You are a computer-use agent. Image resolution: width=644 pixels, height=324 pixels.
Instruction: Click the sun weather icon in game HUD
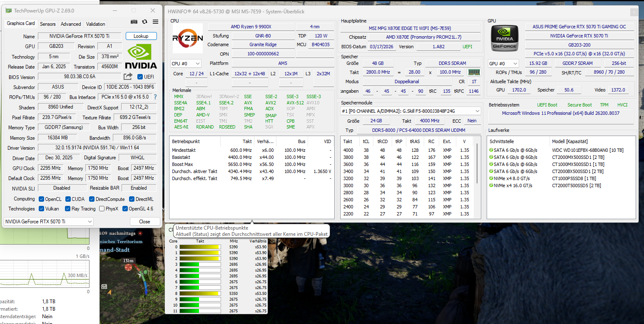(x=140, y=234)
